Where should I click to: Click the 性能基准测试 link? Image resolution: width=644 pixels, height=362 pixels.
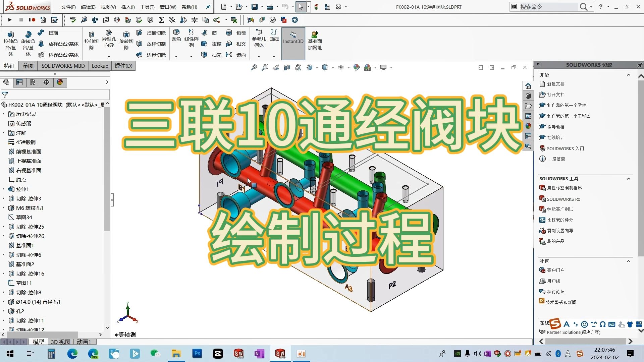[560, 209]
